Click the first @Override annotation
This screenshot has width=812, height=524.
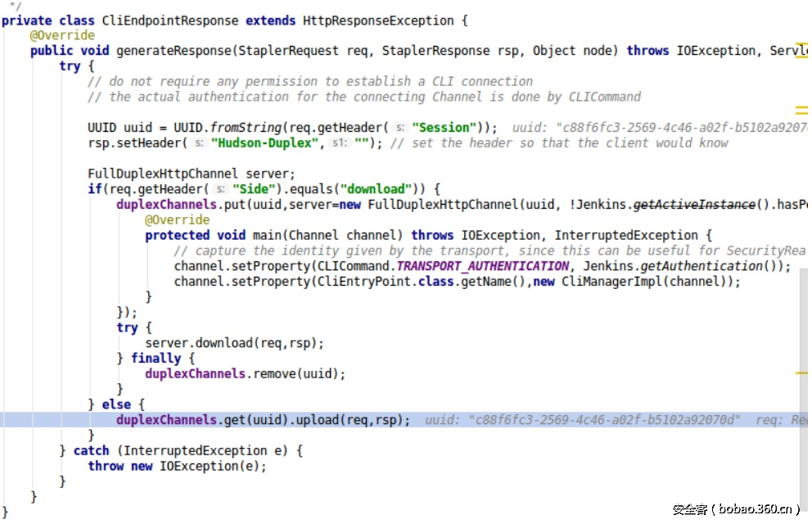(x=62, y=36)
